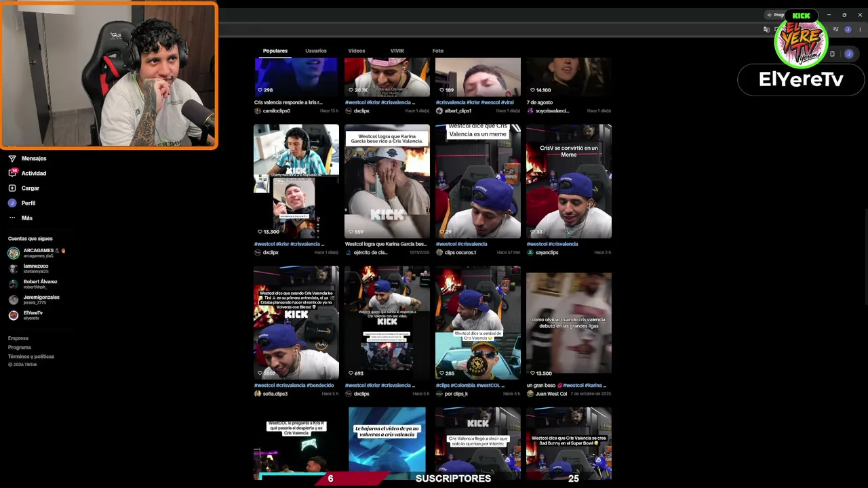The width and height of the screenshot is (868, 488).
Task: Open the "Le bajaron el video" thumbnail
Action: click(x=387, y=443)
